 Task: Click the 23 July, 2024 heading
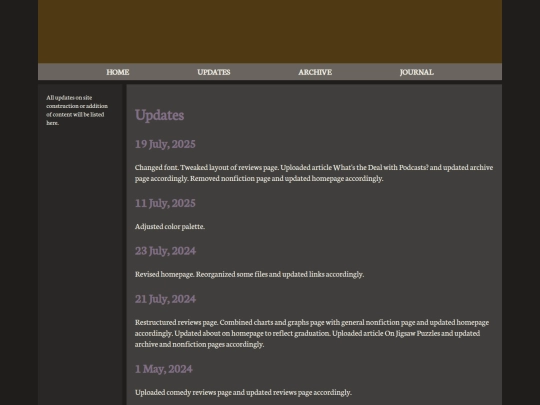[x=165, y=251]
